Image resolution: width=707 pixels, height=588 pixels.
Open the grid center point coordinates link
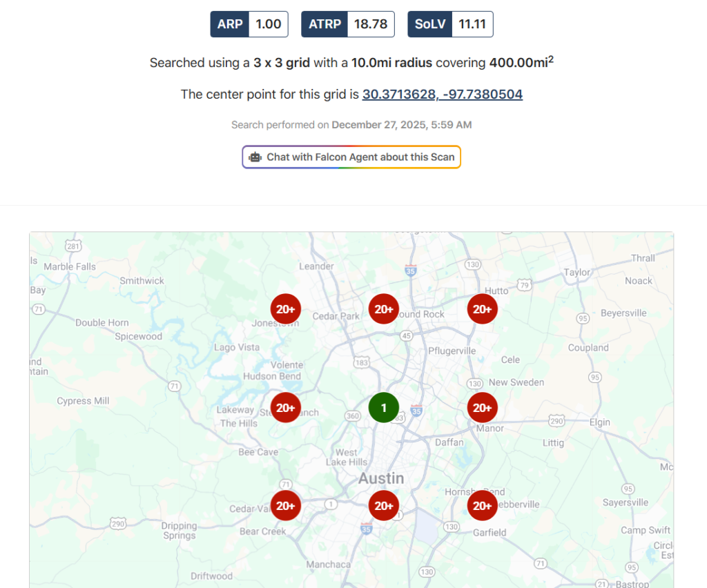442,94
